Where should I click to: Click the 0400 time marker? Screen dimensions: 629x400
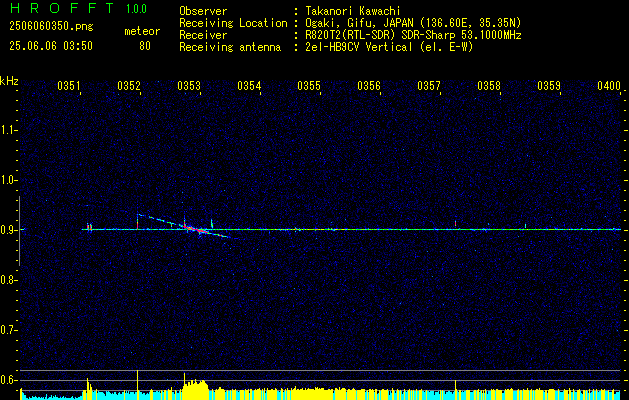609,86
